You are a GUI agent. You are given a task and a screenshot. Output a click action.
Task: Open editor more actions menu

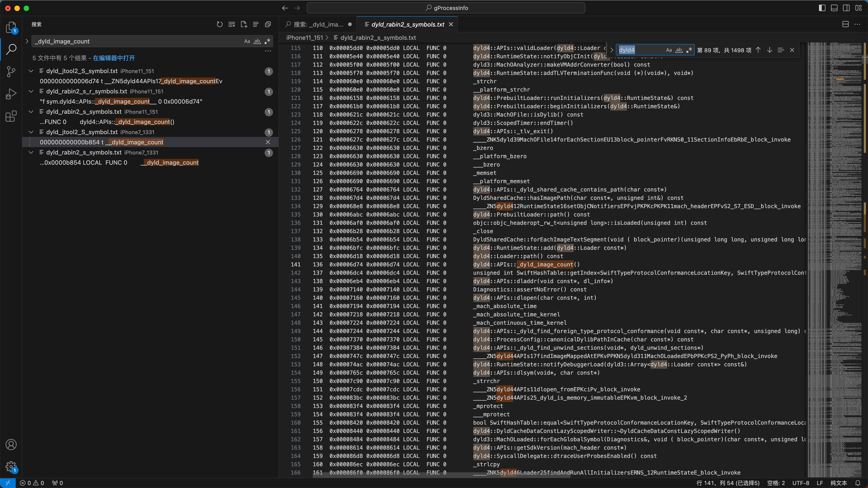pyautogui.click(x=858, y=24)
